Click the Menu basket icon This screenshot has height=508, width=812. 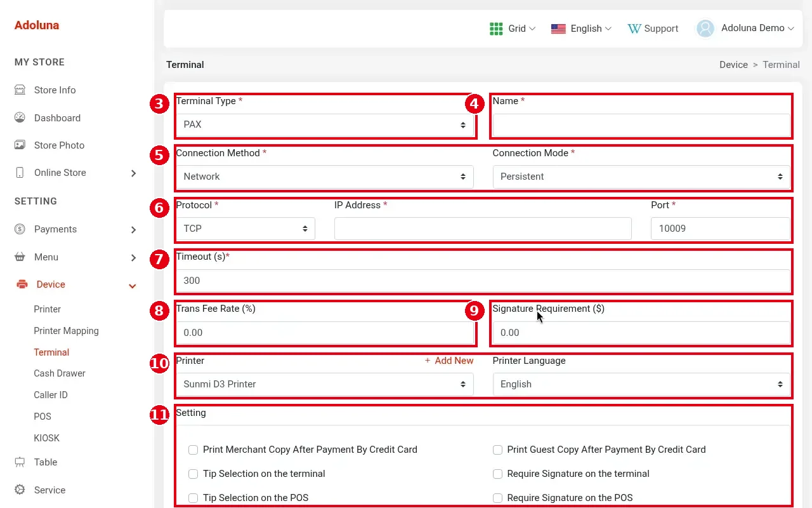(x=20, y=257)
